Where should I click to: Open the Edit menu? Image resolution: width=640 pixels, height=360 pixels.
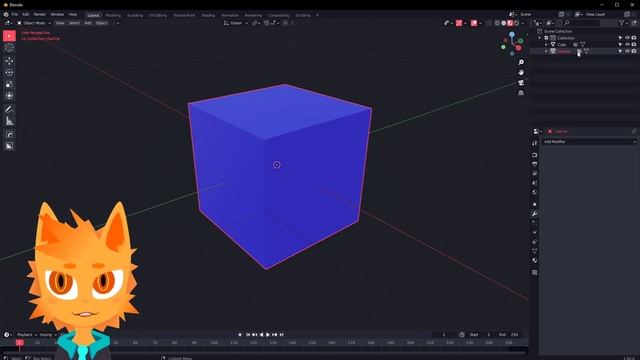click(x=25, y=14)
